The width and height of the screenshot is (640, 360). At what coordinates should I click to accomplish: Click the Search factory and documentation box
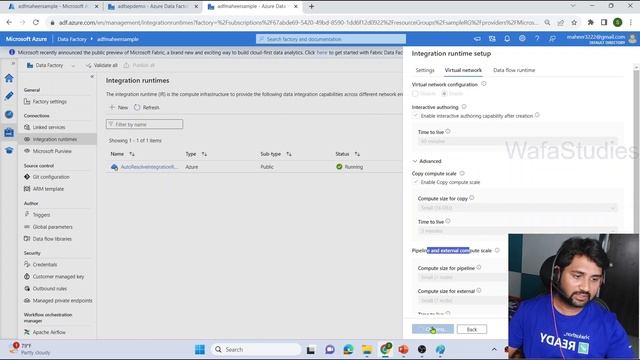[x=331, y=39]
